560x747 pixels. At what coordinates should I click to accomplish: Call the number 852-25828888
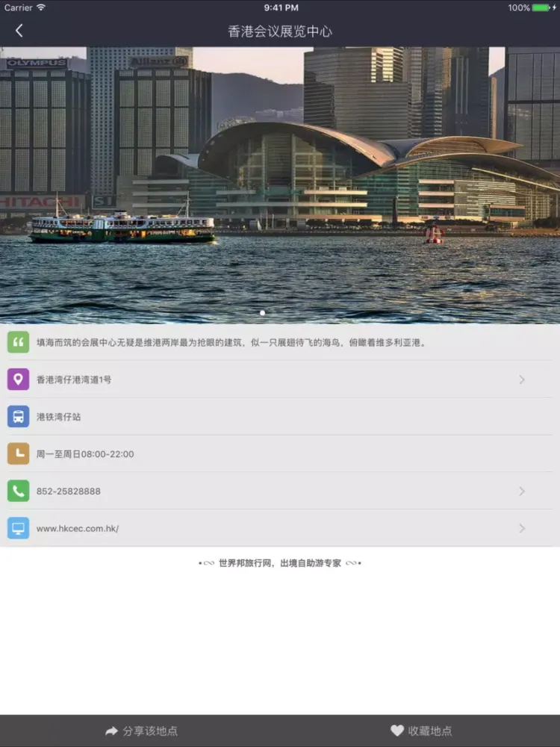tap(69, 492)
